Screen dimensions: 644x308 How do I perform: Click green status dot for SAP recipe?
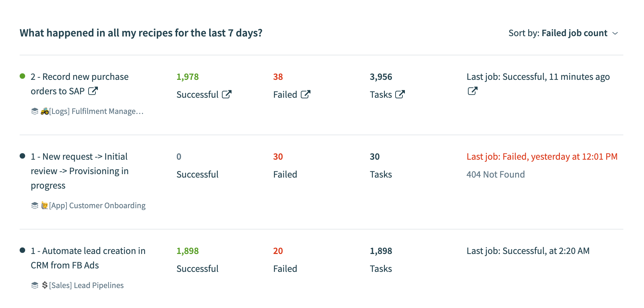coord(23,76)
